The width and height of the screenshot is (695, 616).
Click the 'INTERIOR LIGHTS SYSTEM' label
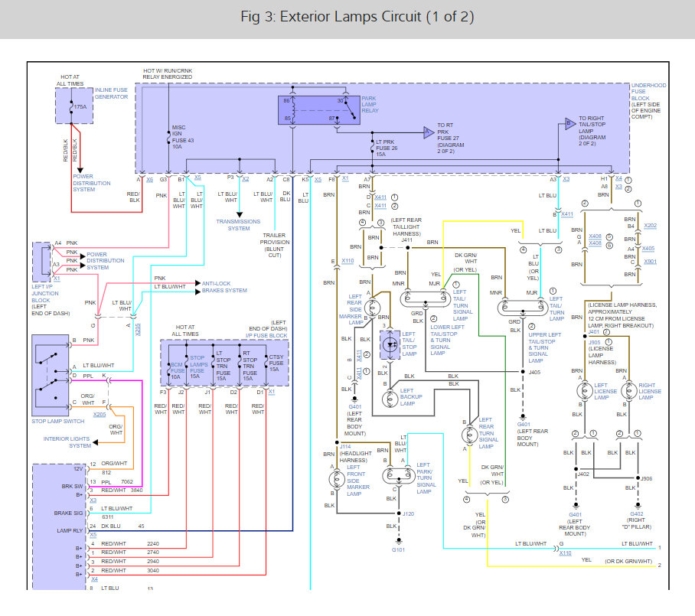click(x=67, y=442)
